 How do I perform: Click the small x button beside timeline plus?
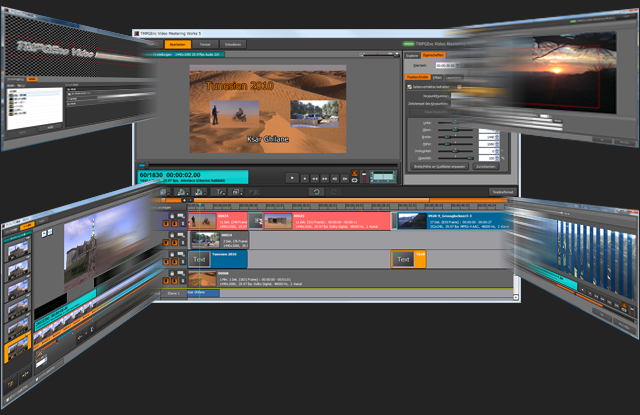191,200
